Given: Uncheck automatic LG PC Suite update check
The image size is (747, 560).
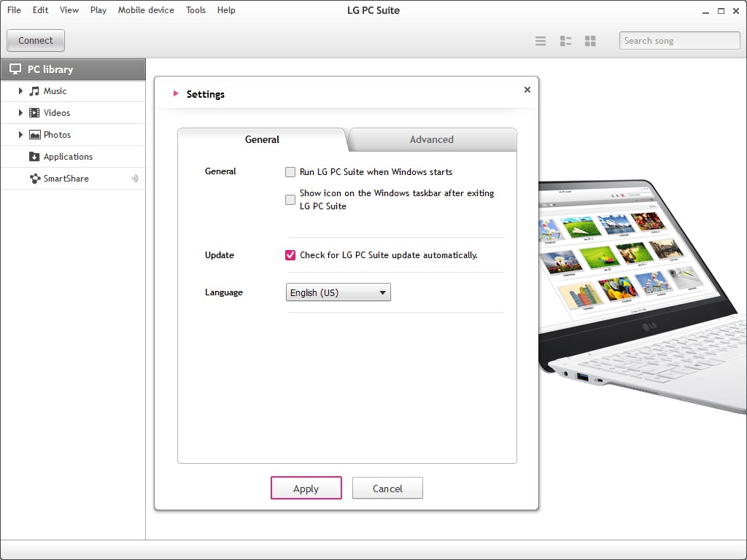Looking at the screenshot, I should [290, 255].
